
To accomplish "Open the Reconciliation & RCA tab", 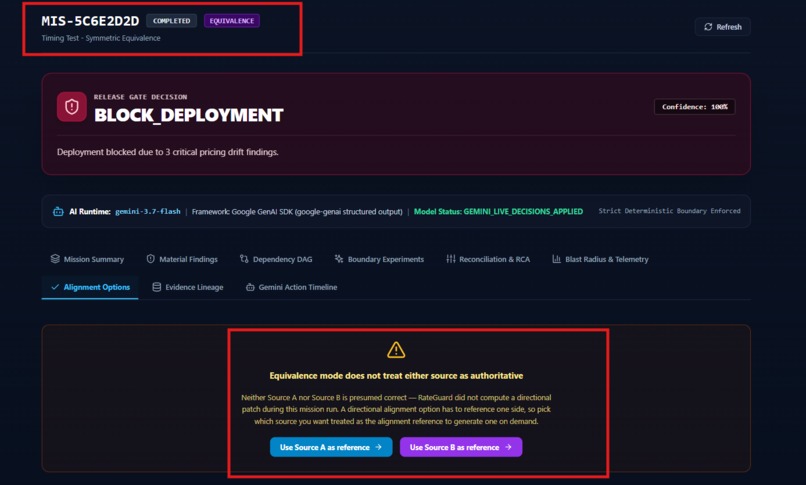I will tap(488, 259).
